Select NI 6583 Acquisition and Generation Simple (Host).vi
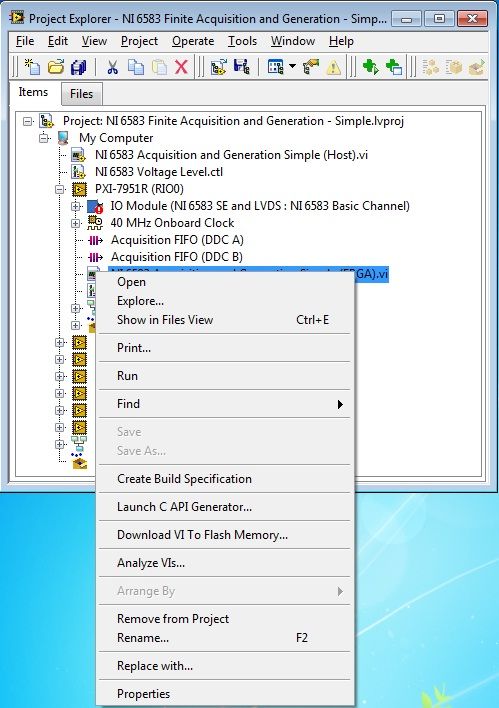 [231, 155]
